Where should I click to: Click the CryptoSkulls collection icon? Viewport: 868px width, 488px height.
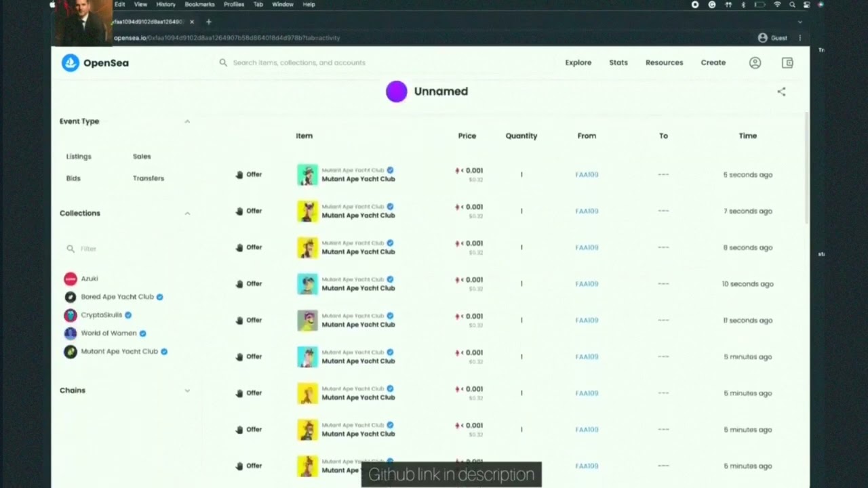tap(71, 315)
